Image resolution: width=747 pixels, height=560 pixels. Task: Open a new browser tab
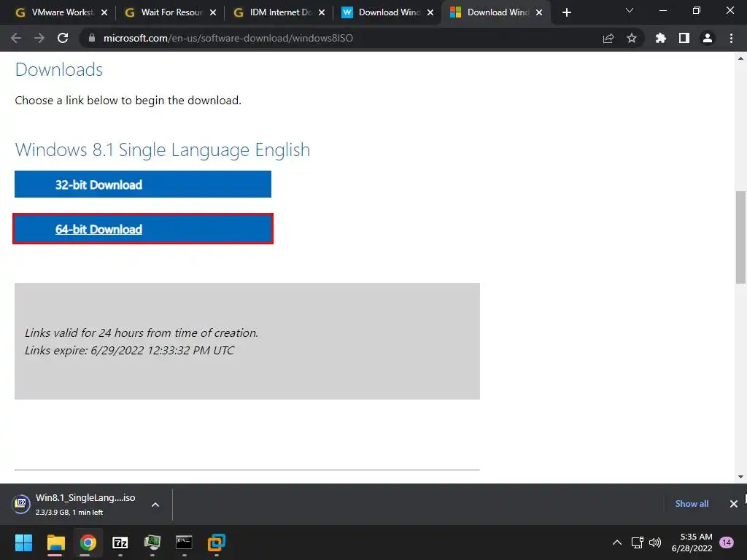566,13
